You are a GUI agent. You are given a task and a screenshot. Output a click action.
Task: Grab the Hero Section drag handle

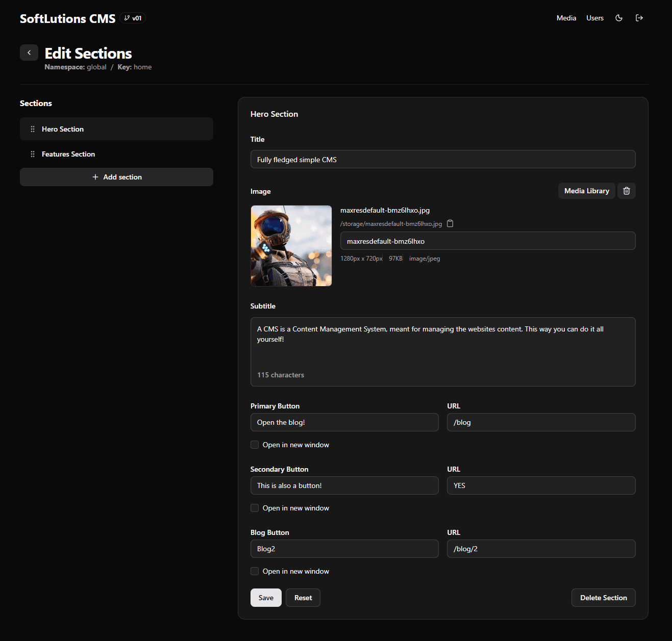[32, 129]
